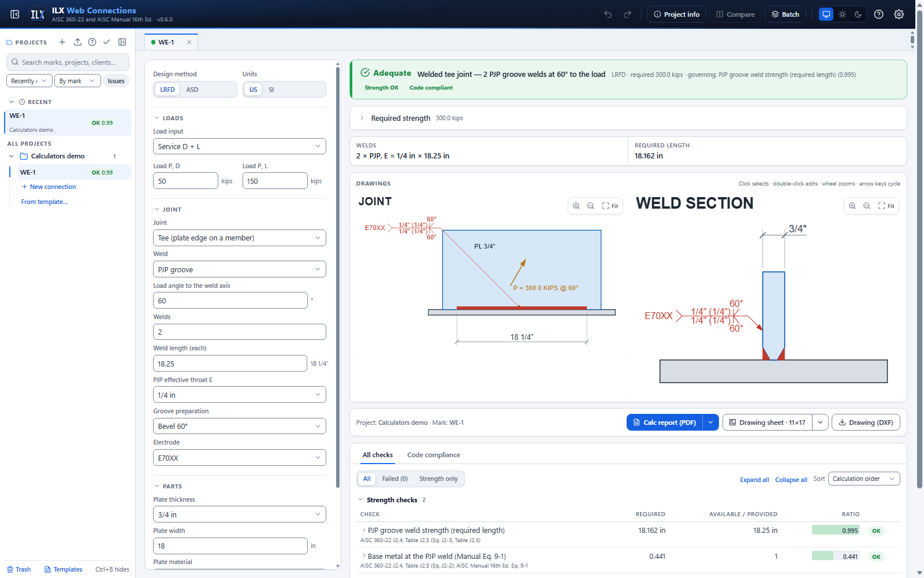The image size is (924, 578).
Task: Zoom in on the Weld Section drawing
Action: click(x=852, y=206)
